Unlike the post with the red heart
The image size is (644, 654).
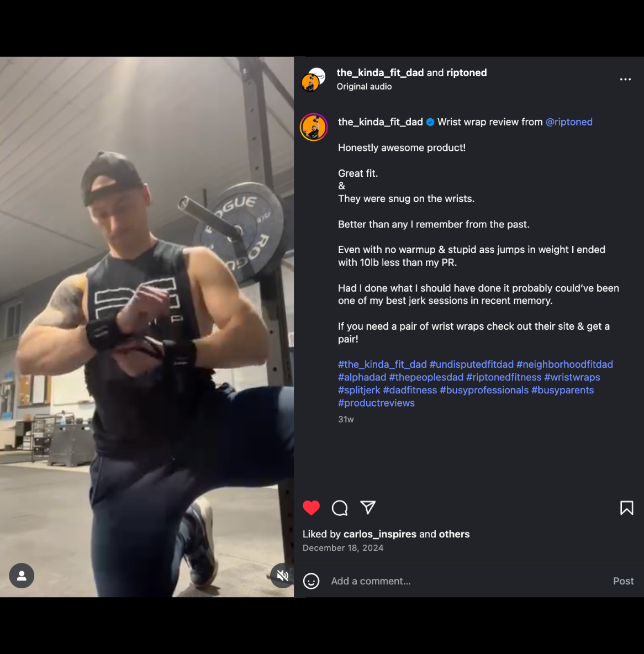pyautogui.click(x=311, y=508)
